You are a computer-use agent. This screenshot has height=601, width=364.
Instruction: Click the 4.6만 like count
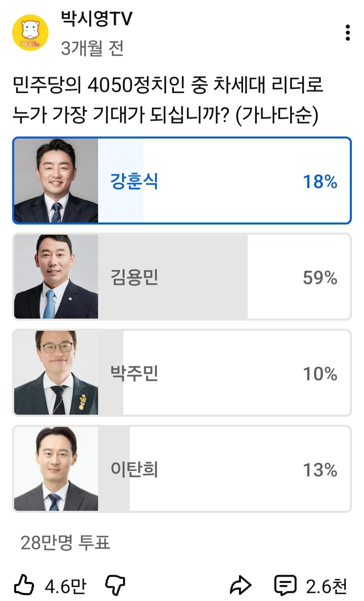click(66, 586)
